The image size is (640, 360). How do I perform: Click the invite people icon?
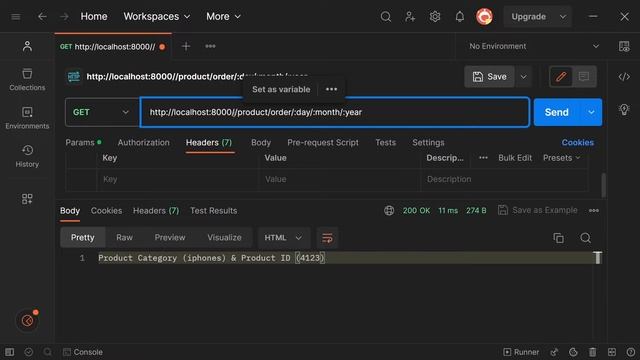(410, 17)
